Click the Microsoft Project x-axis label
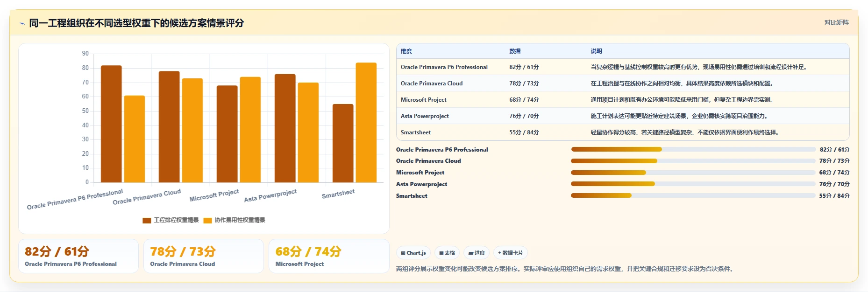The height and width of the screenshot is (292, 868). (214, 195)
